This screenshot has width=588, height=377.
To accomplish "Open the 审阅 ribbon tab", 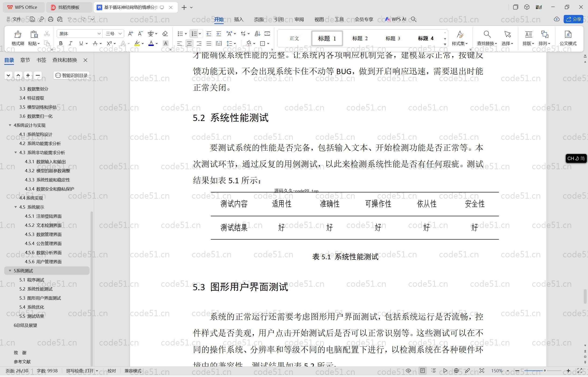I will [x=299, y=19].
